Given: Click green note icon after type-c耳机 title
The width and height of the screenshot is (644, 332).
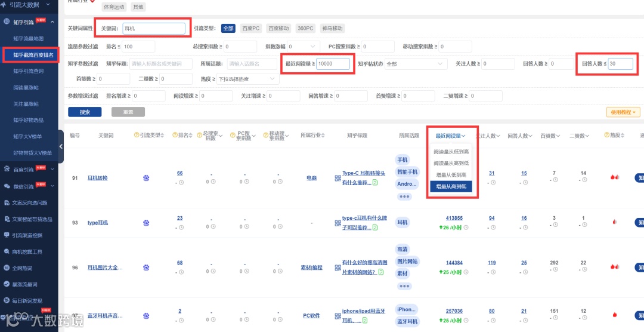Looking at the screenshot, I should [375, 227].
